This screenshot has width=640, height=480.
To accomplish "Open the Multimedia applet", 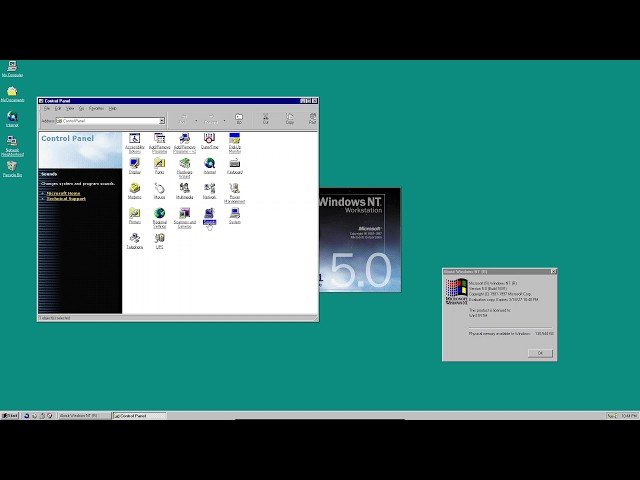I will pyautogui.click(x=184, y=191).
